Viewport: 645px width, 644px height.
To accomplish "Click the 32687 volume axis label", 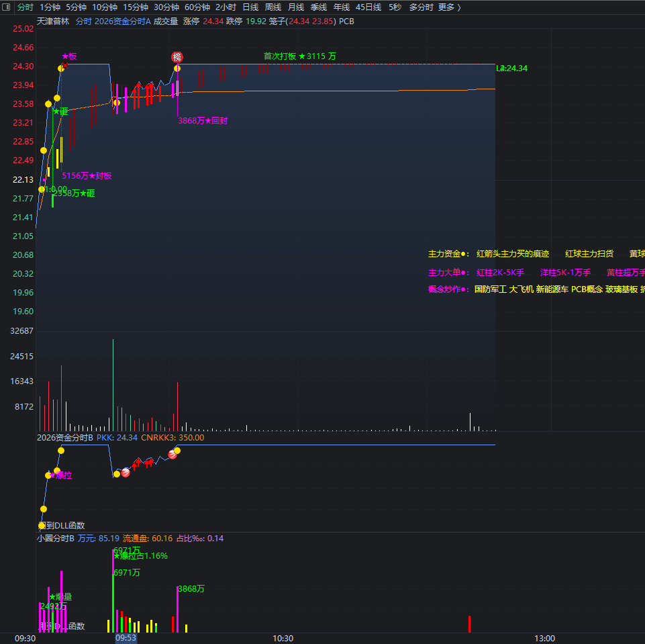I will coord(21,331).
